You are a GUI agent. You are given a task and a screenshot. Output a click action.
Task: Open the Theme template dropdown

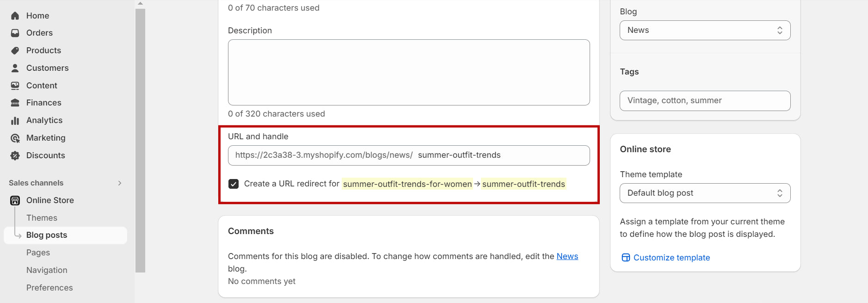[705, 193]
